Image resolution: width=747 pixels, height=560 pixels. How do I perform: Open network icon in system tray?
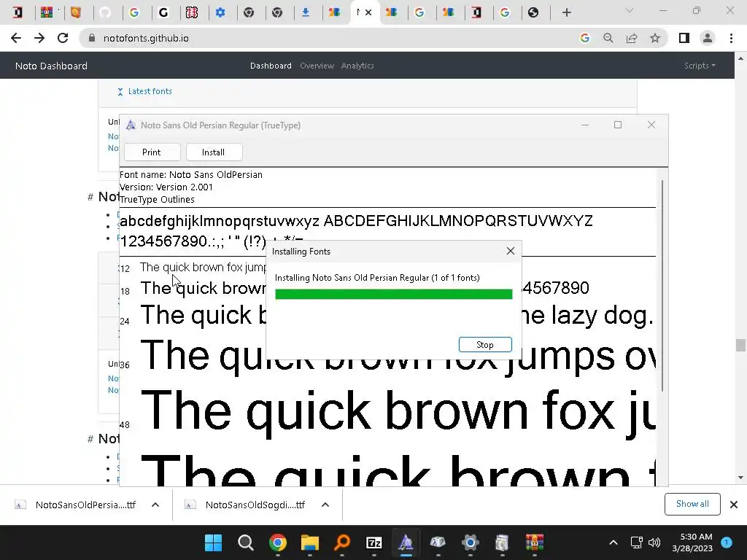pos(636,542)
